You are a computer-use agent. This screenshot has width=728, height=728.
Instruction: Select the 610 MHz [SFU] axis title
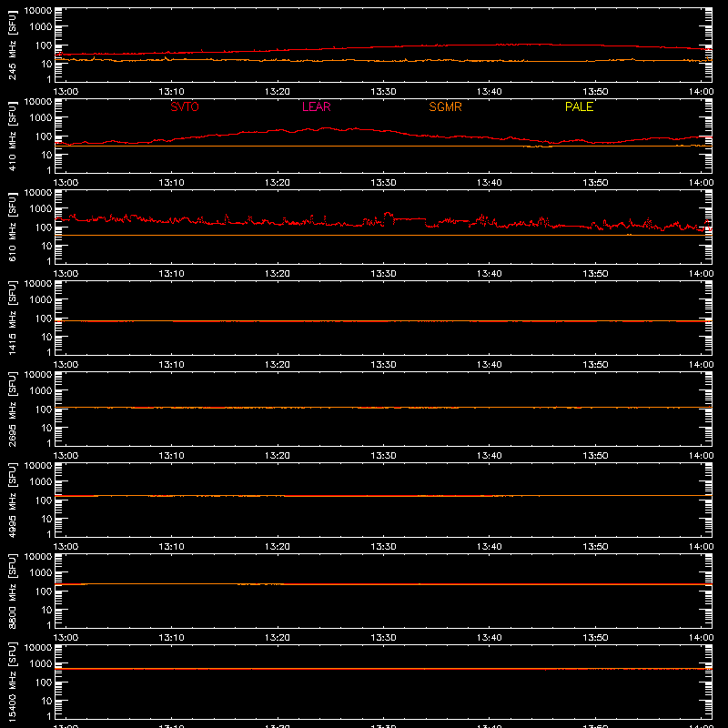tap(12, 227)
